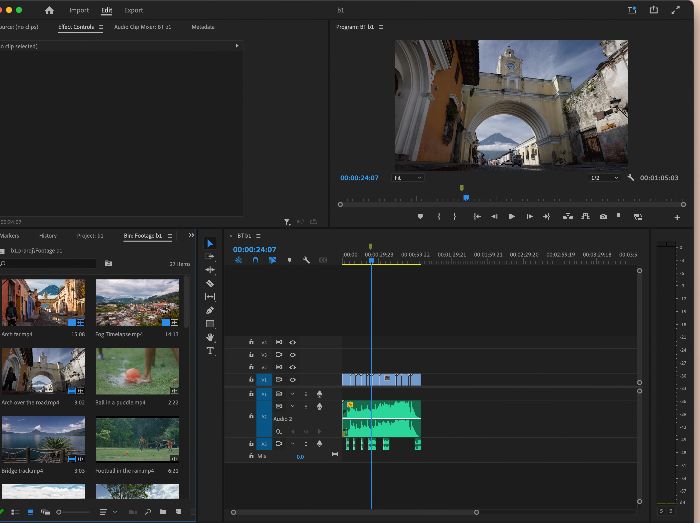The width and height of the screenshot is (700, 523).
Task: Click the timeline horizontal zoom scrollbar
Action: [355, 512]
